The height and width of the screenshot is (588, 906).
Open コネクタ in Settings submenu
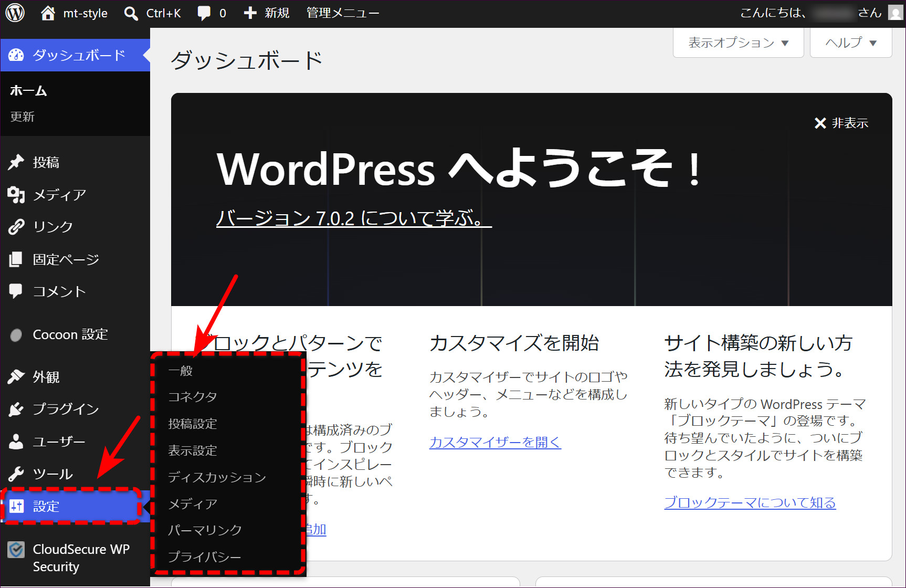tap(193, 397)
